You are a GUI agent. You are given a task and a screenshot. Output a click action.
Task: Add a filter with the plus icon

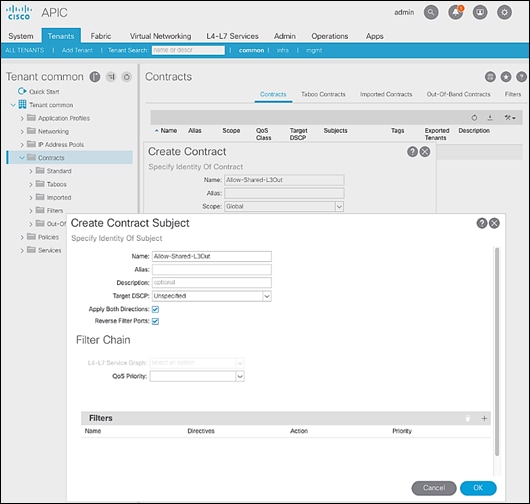click(484, 418)
